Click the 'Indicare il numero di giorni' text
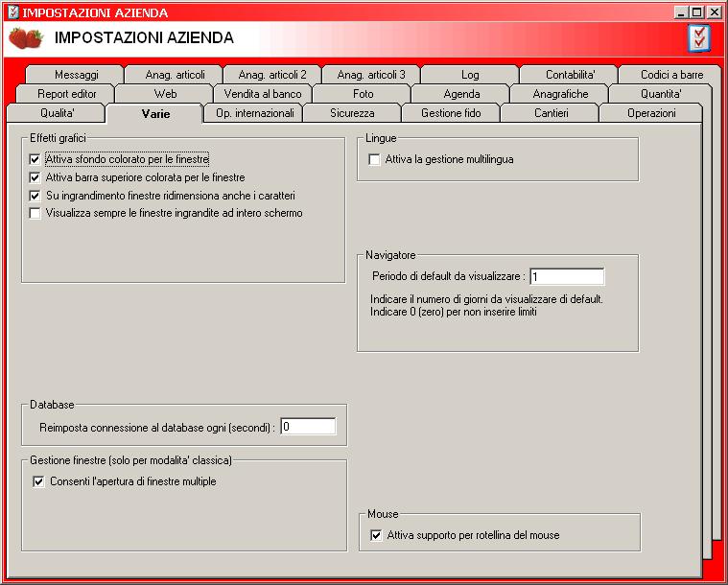Screen dimensions: 728x585 pyautogui.click(x=486, y=299)
